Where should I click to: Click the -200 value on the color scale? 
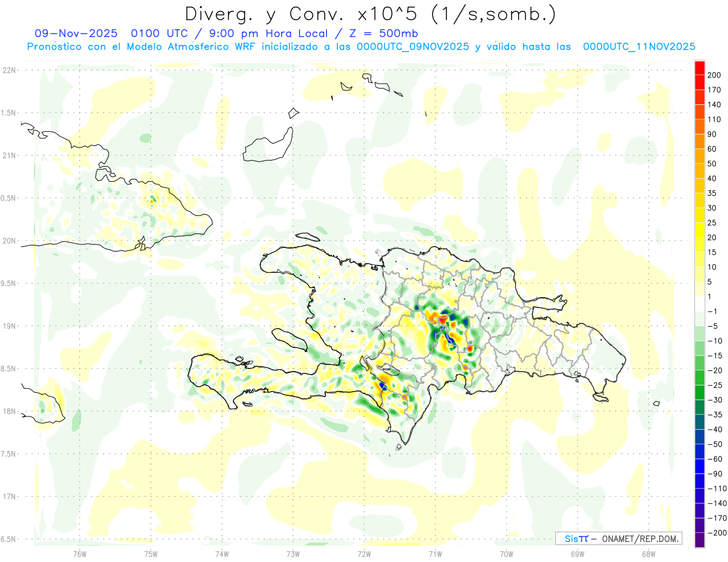click(x=716, y=533)
